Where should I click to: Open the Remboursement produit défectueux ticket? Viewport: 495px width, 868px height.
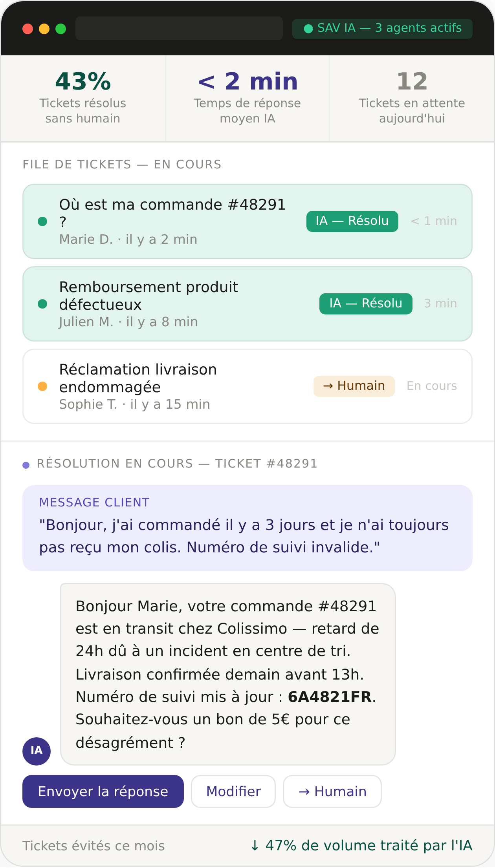click(x=247, y=304)
